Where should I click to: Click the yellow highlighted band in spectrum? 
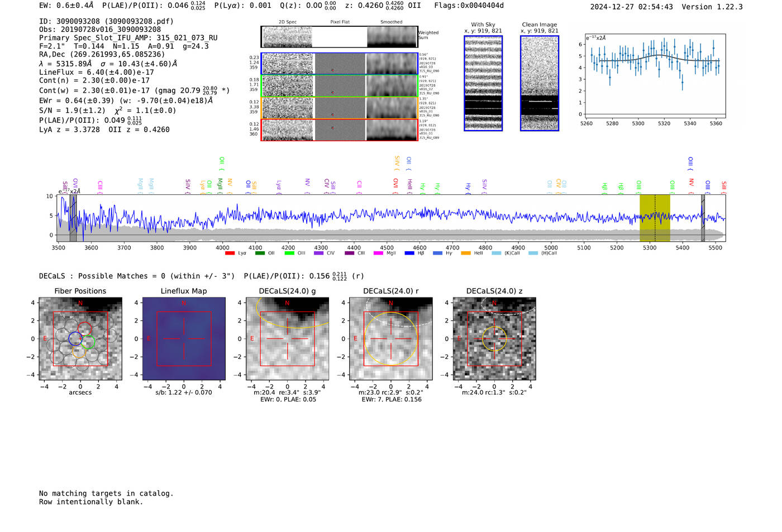click(655, 218)
